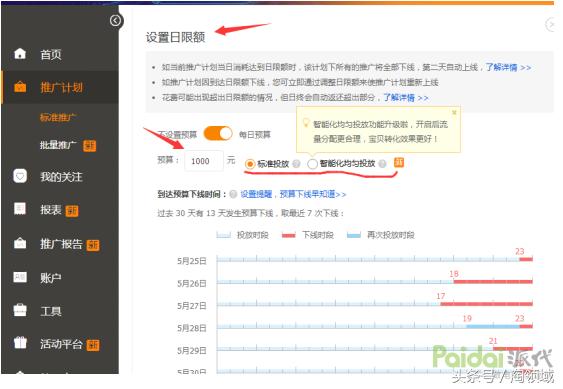
Task: Click the 设置日限额 heading
Action: pyautogui.click(x=175, y=37)
